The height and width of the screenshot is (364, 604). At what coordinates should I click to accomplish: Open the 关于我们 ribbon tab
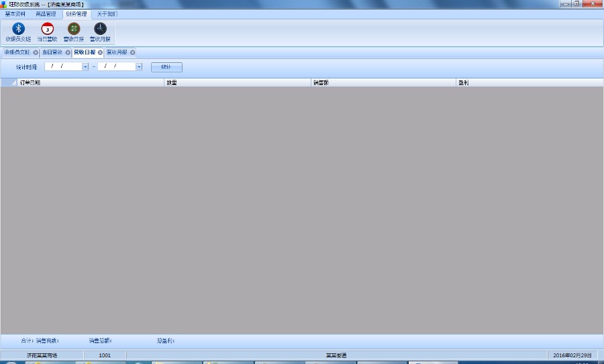(x=107, y=14)
